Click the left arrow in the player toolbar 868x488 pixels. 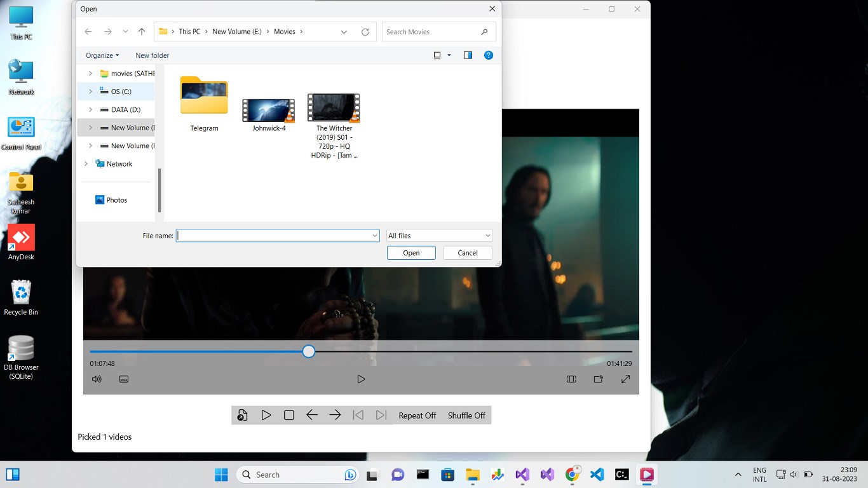click(x=312, y=415)
